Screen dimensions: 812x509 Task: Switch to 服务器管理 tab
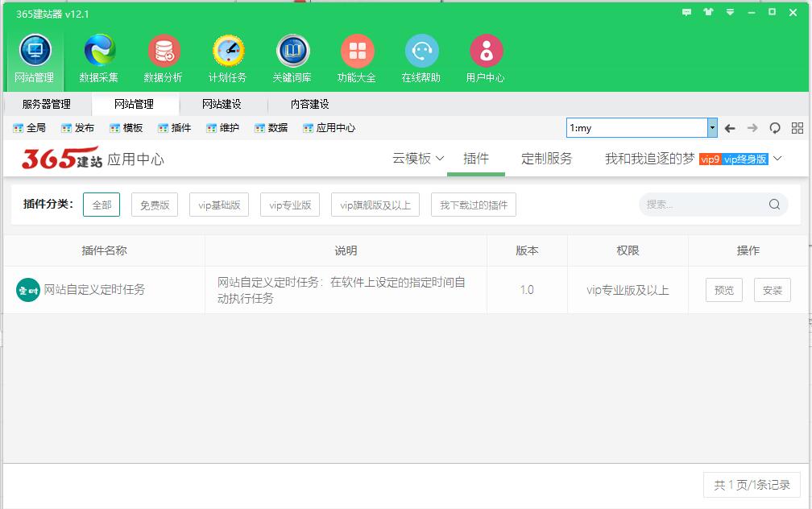click(47, 104)
